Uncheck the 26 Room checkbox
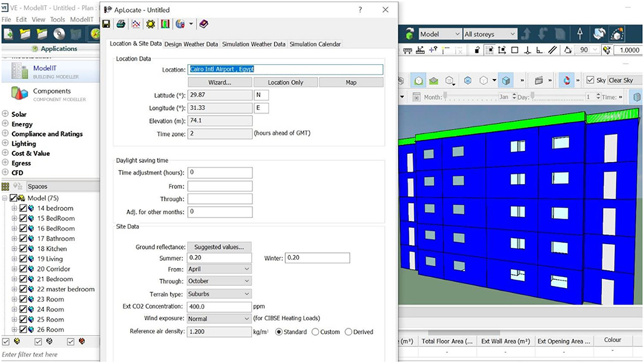The image size is (644, 363). click(23, 329)
